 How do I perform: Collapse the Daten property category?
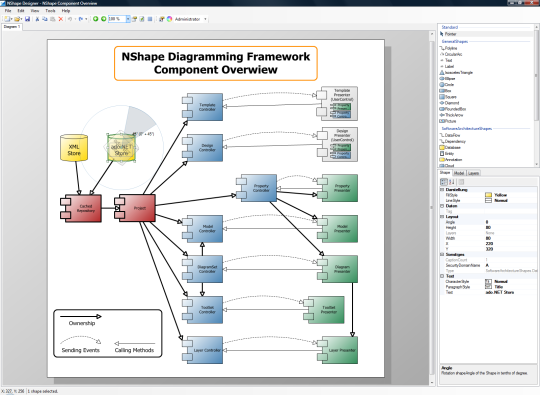(x=442, y=206)
